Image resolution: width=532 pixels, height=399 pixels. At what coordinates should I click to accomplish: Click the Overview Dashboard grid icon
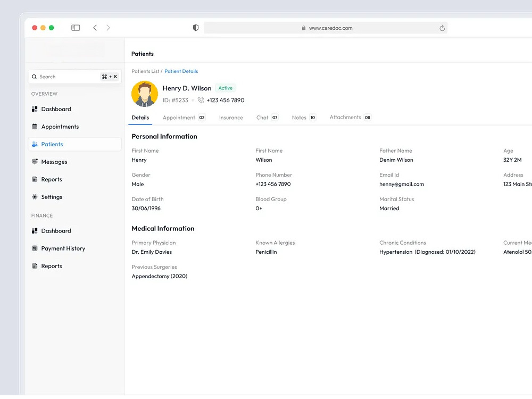(35, 109)
